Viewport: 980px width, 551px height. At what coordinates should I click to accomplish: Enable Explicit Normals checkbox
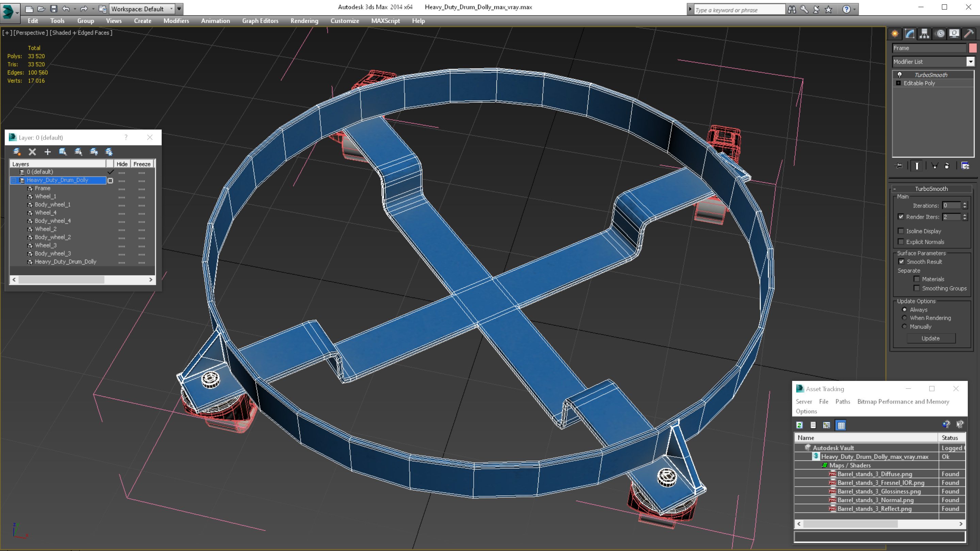pos(900,241)
